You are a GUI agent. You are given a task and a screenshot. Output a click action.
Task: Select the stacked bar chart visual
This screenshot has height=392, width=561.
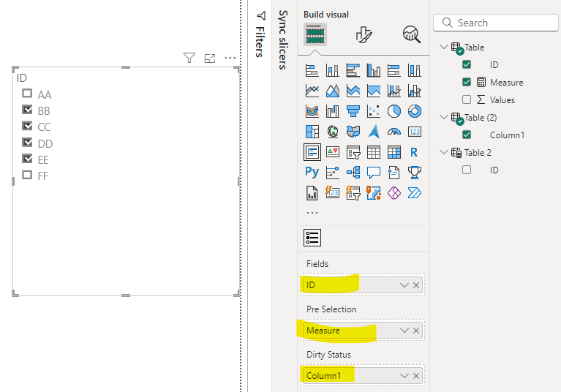pos(312,70)
